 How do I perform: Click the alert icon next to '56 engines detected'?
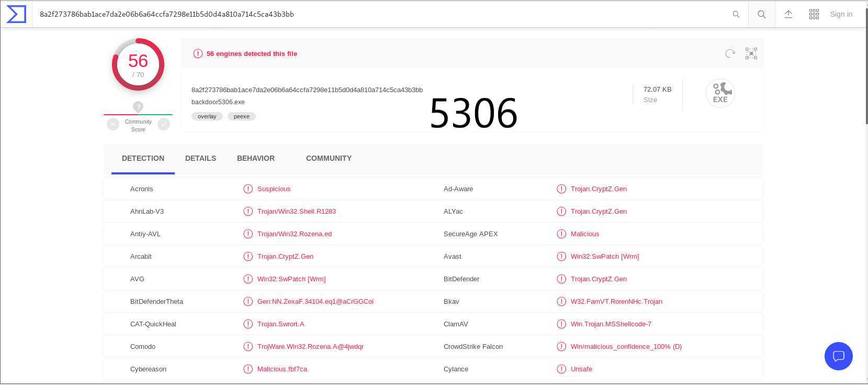198,53
